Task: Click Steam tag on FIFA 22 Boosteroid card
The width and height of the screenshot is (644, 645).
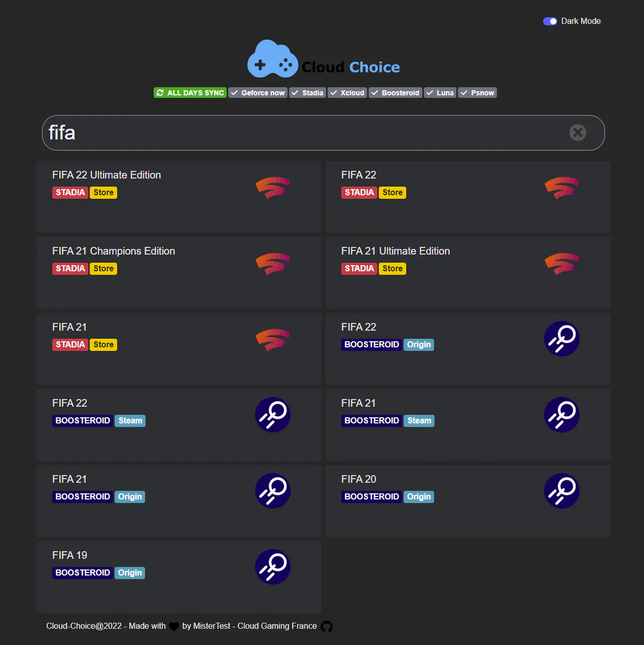Action: (x=130, y=421)
